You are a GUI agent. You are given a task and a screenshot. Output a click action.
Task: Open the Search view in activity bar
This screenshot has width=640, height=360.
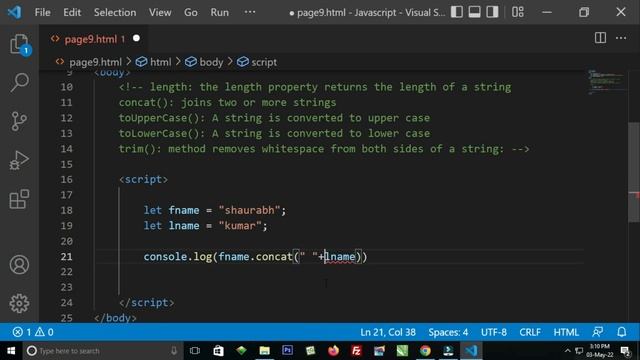point(19,82)
